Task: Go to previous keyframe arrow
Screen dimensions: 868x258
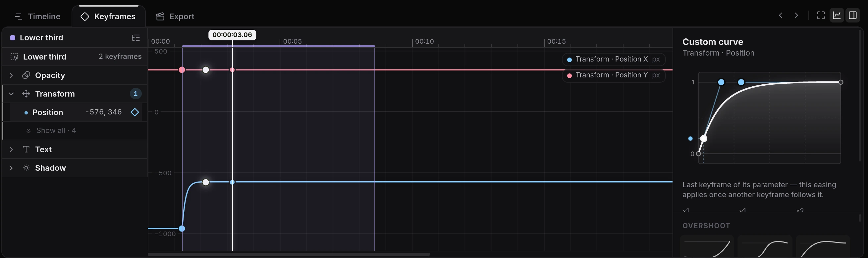Action: point(781,15)
